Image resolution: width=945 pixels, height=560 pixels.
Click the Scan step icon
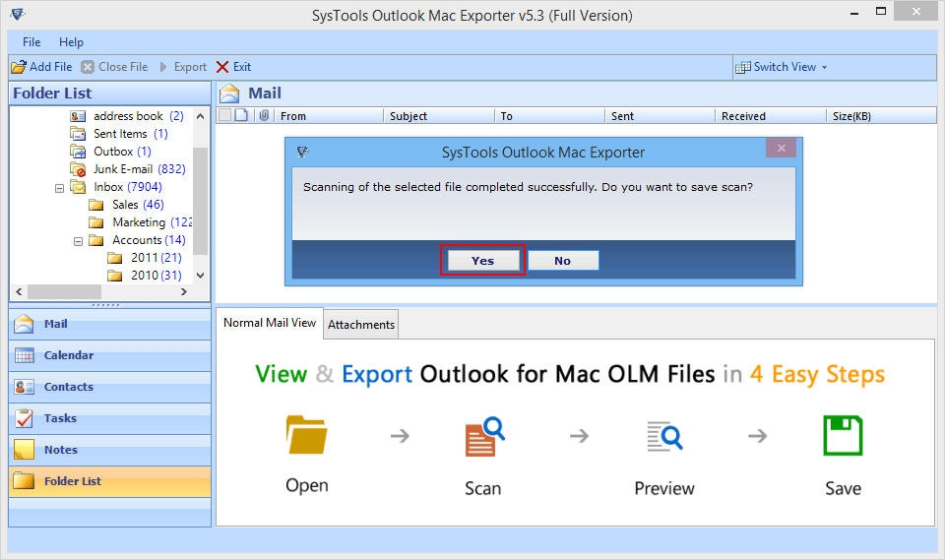click(x=484, y=436)
